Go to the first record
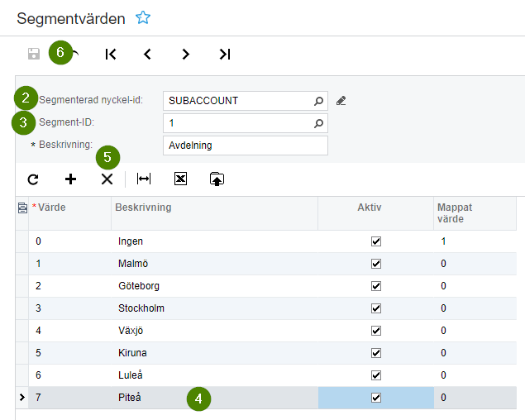525x420 pixels. pos(111,54)
